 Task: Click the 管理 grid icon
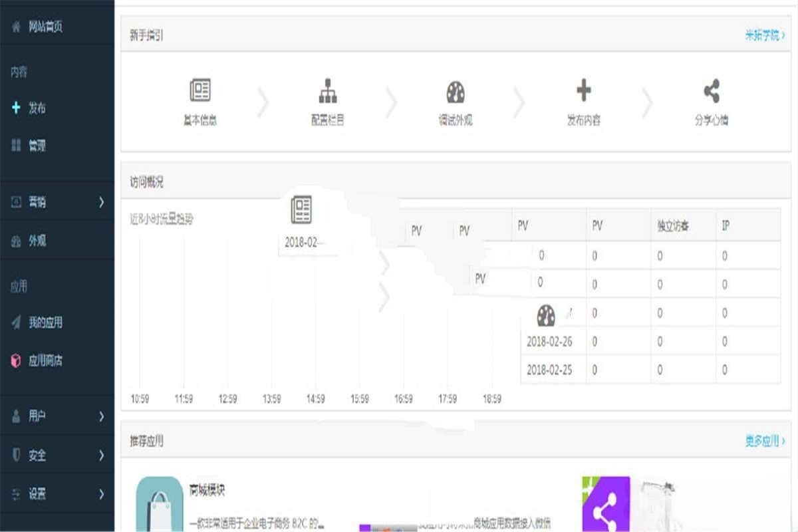coord(15,146)
